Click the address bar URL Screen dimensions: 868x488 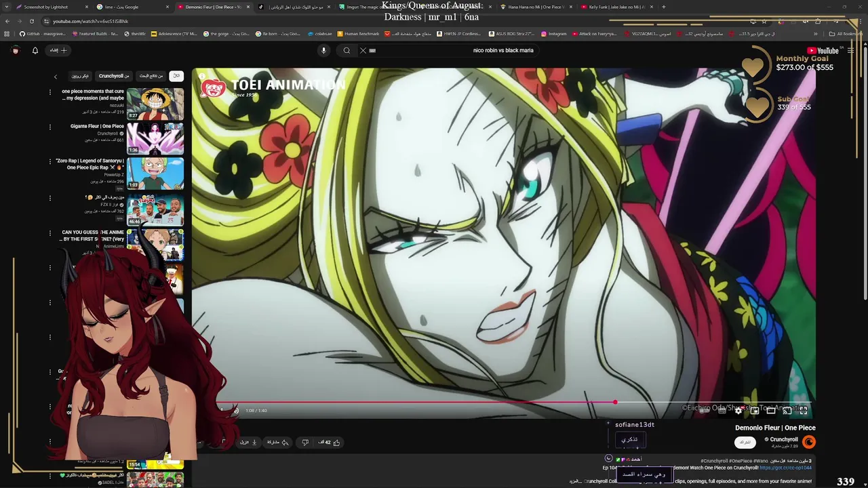[x=90, y=21]
